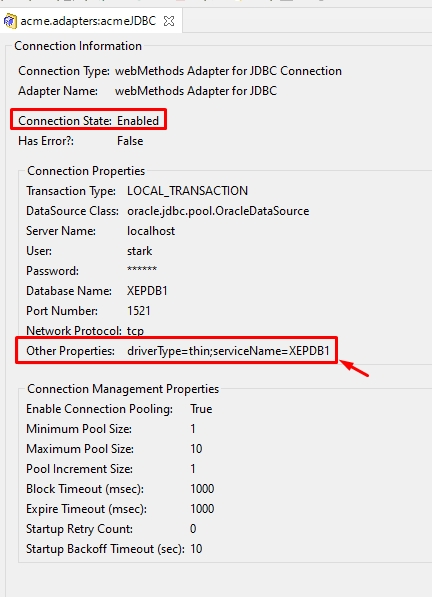The width and height of the screenshot is (432, 597).
Task: Click the Has Error False value
Action: (x=130, y=141)
